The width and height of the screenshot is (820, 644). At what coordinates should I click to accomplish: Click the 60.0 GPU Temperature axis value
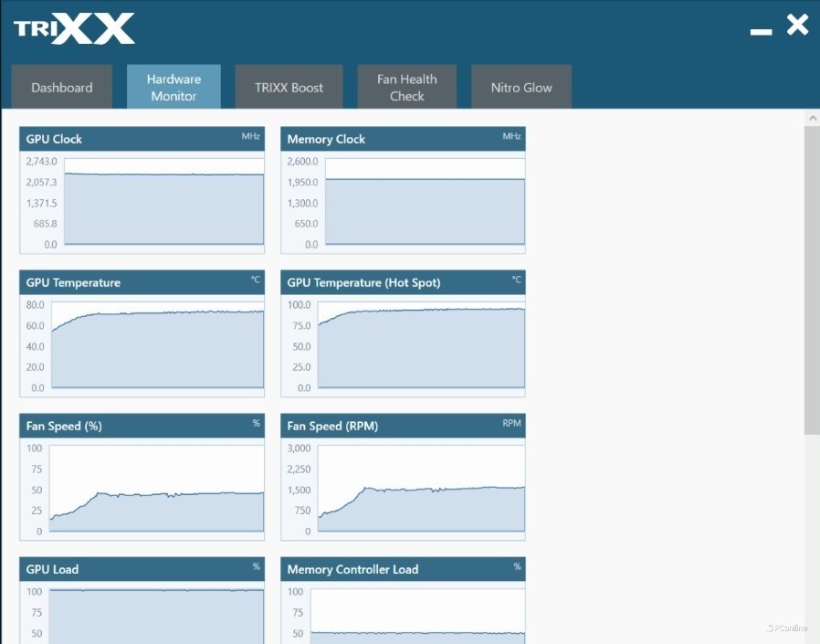tap(35, 325)
